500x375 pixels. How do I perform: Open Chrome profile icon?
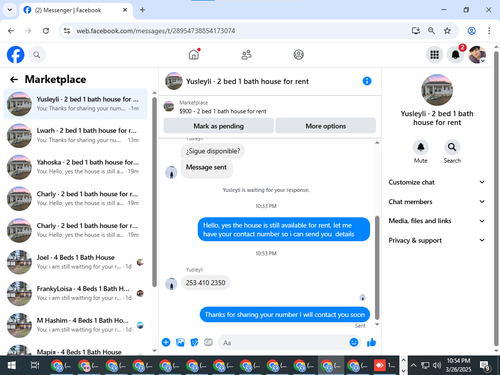click(x=471, y=31)
